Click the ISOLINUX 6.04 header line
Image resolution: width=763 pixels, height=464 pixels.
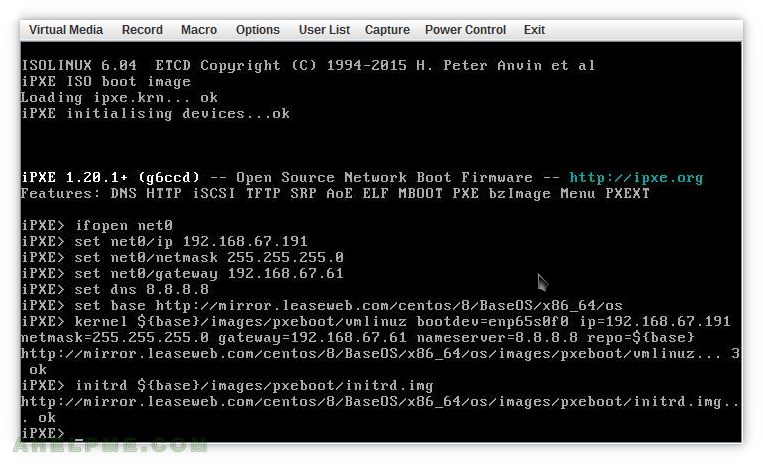click(x=308, y=65)
